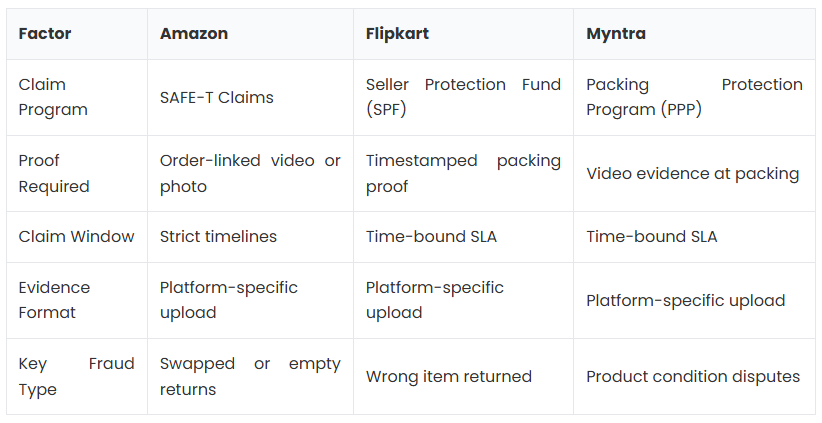Click the Wrong item returned cell

(x=463, y=376)
